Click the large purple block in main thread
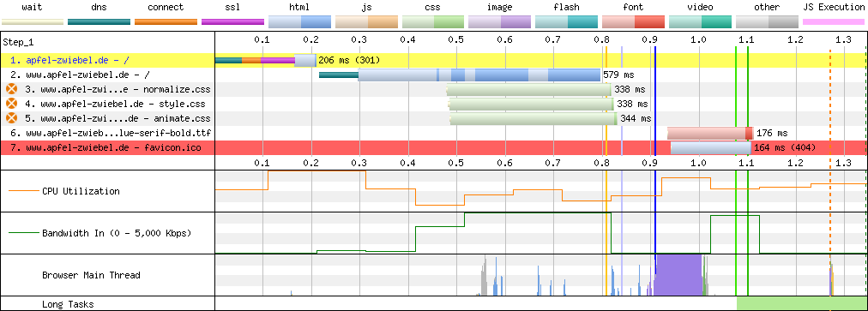868x311 pixels. [678, 275]
